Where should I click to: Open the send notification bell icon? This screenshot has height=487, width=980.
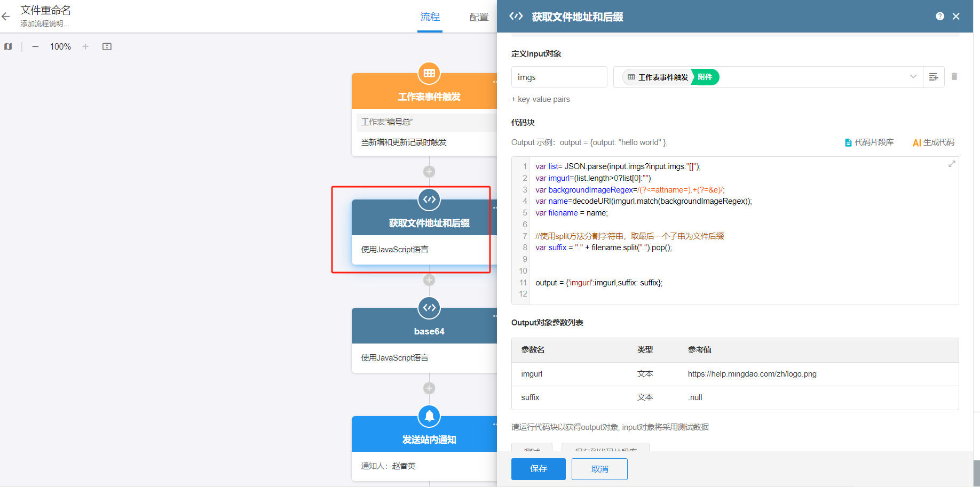point(429,416)
